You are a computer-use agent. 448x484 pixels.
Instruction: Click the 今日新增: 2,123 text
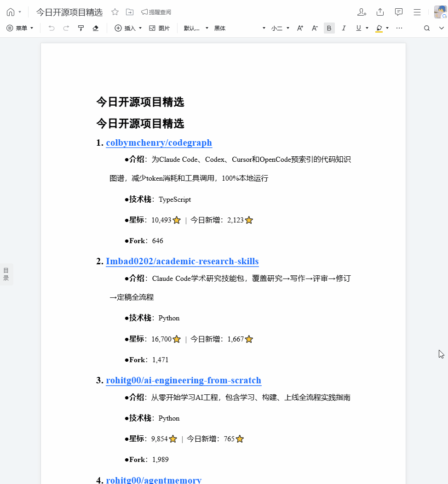(x=217, y=220)
